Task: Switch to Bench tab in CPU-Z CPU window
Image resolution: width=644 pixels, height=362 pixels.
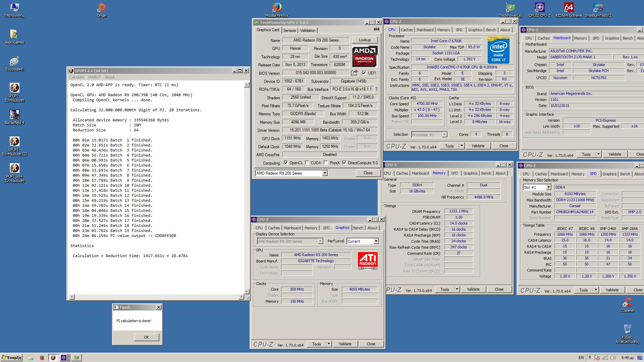Action: pyautogui.click(x=491, y=30)
